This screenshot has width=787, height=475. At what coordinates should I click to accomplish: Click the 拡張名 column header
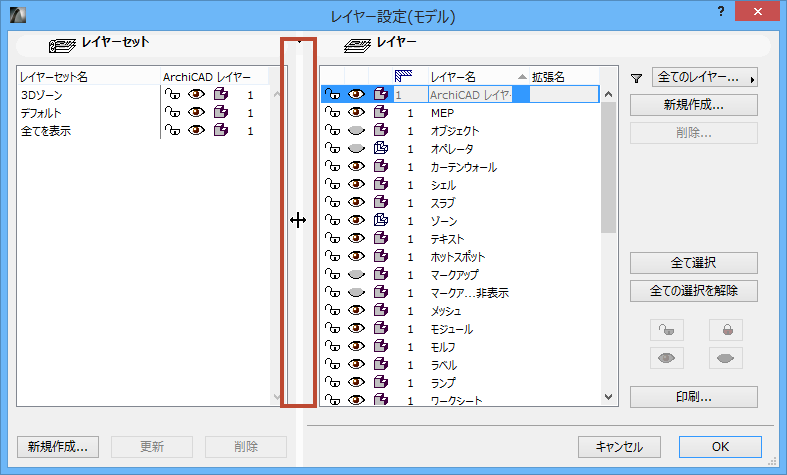click(x=548, y=76)
